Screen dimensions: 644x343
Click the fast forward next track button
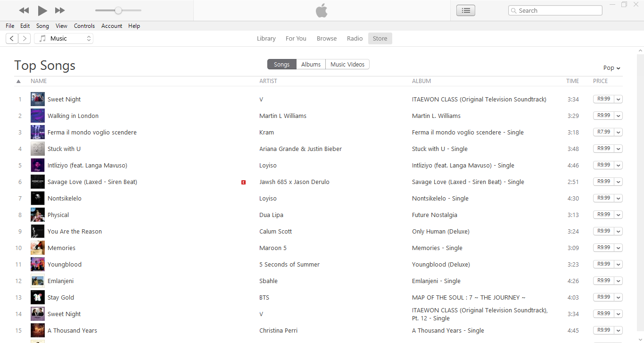coord(60,10)
